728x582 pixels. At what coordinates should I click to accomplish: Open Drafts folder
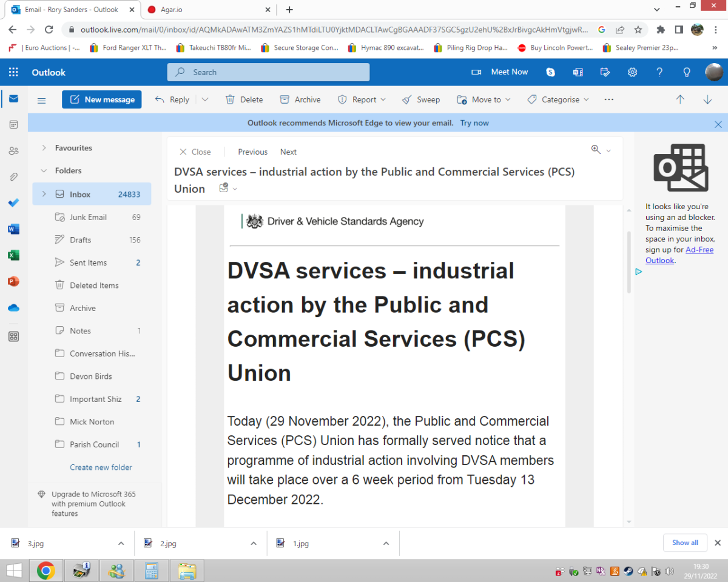pos(92,239)
